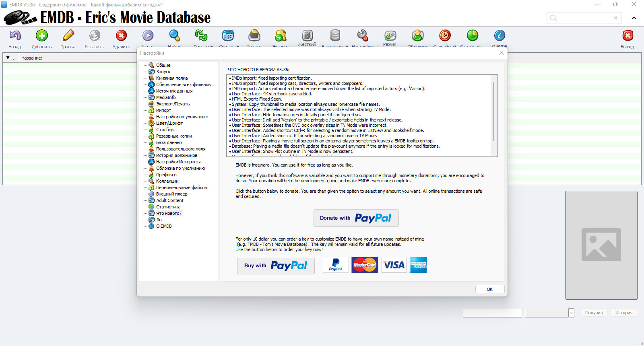
Task: Open the Книжная полка settings page
Action: pos(172,78)
